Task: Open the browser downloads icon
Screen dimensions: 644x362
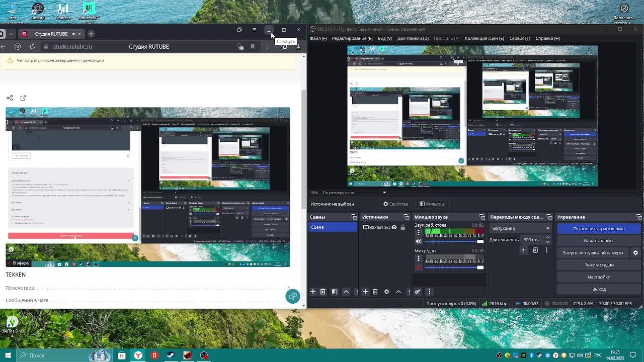Action: pos(298,47)
